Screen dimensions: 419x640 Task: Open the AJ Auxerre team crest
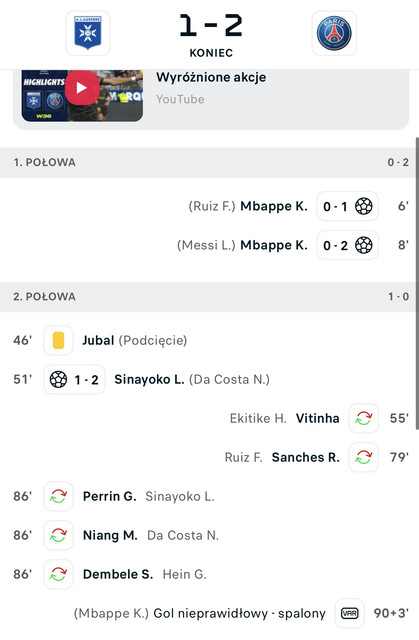tap(88, 33)
